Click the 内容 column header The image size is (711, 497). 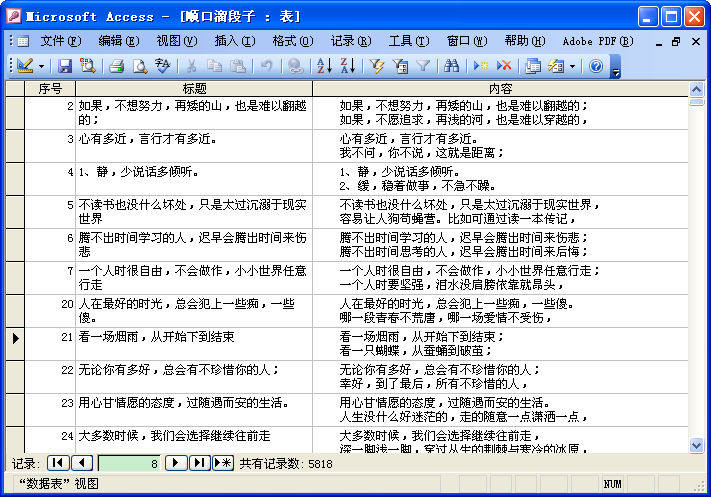click(x=501, y=88)
